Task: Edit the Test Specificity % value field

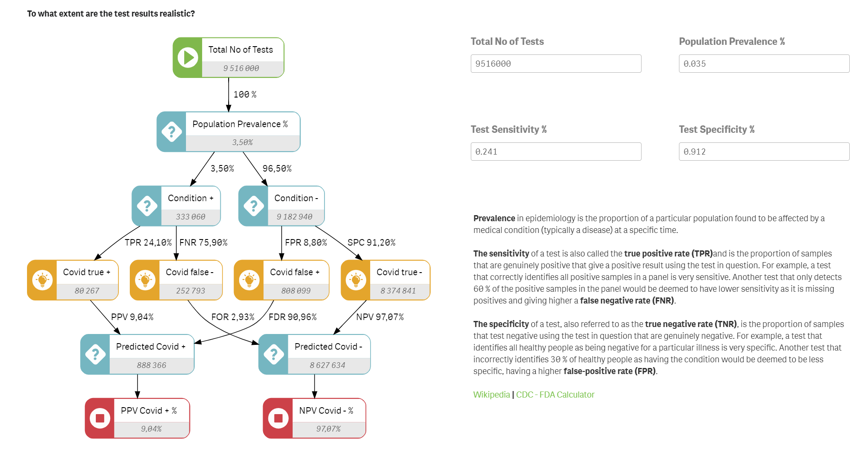Action: coord(764,152)
